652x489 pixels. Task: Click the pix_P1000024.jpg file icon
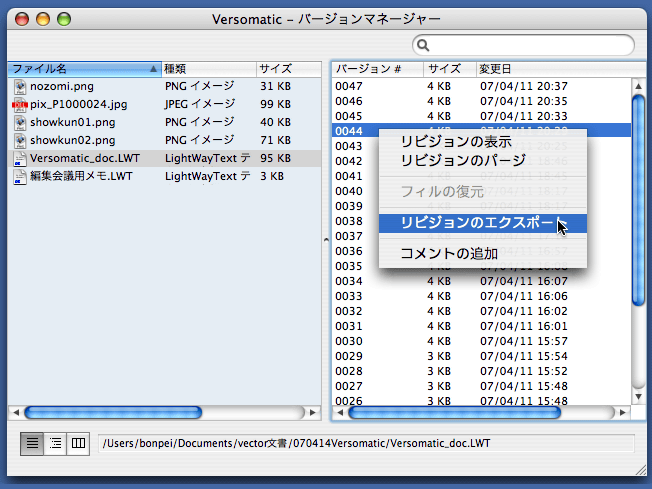(20, 104)
